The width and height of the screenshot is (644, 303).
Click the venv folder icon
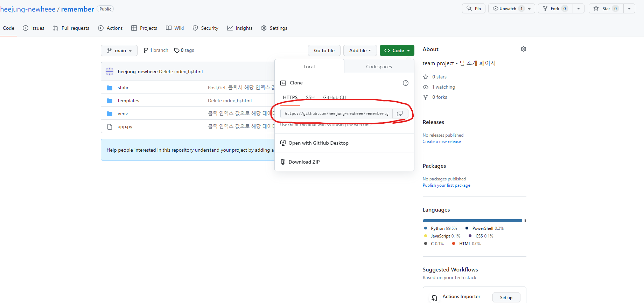[x=110, y=113]
